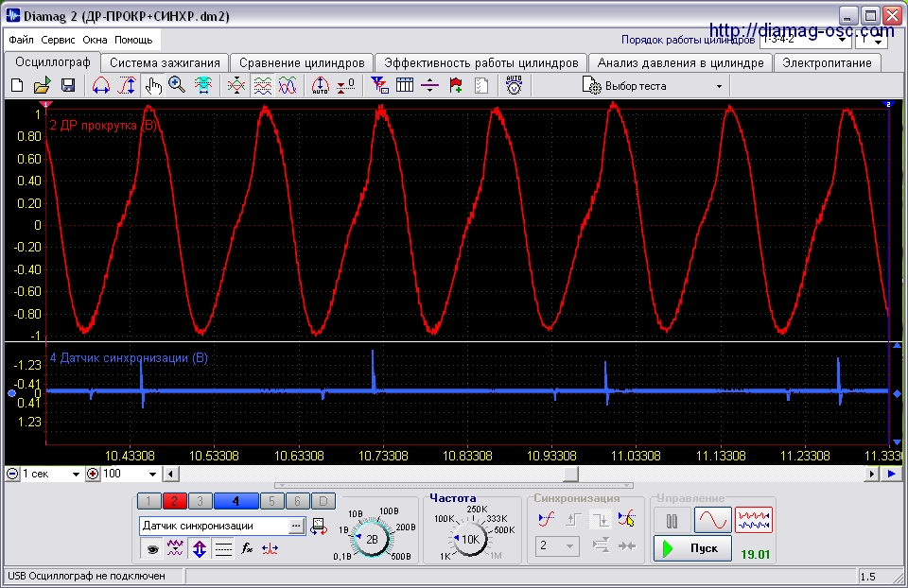Open an oscillogram file from folder
908x588 pixels.
pyautogui.click(x=43, y=86)
